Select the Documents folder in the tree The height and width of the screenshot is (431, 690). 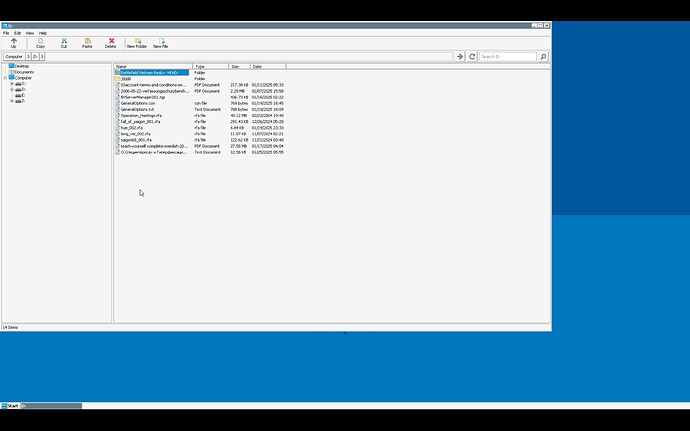pyautogui.click(x=24, y=72)
